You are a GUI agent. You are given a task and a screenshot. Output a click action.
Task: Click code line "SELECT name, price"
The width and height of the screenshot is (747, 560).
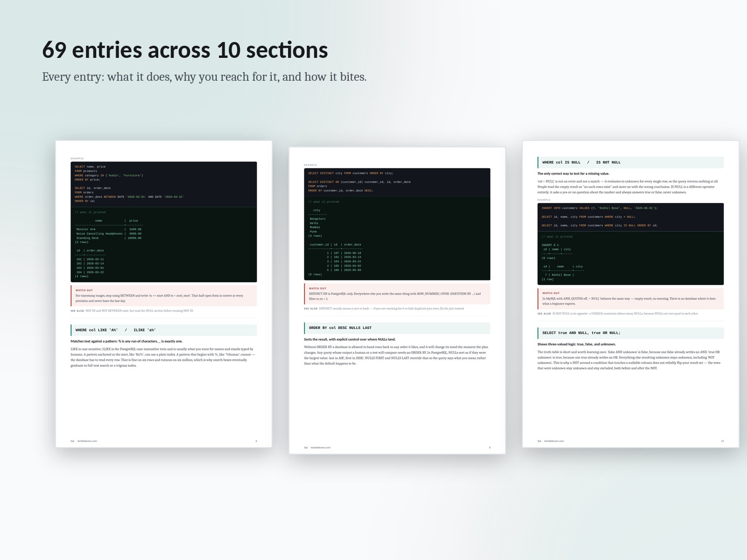[x=90, y=167]
